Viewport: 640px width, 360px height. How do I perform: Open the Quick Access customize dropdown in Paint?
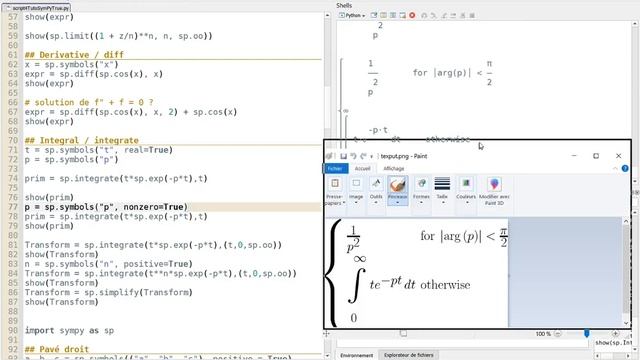(x=371, y=156)
